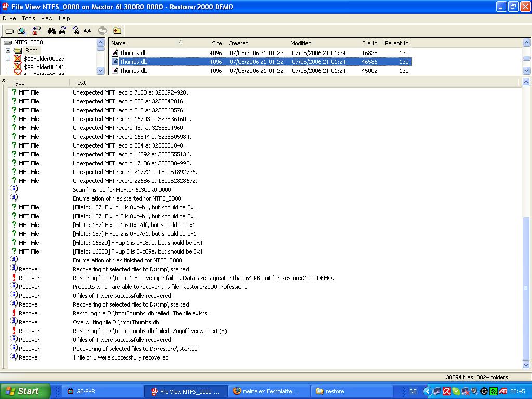This screenshot has height=399, width=532.
Task: Sort the file list by the Modified column
Action: 301,43
